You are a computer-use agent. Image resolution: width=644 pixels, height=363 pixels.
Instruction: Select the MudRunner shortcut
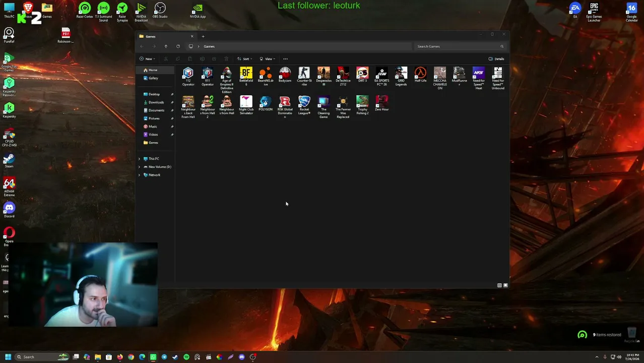tap(459, 77)
